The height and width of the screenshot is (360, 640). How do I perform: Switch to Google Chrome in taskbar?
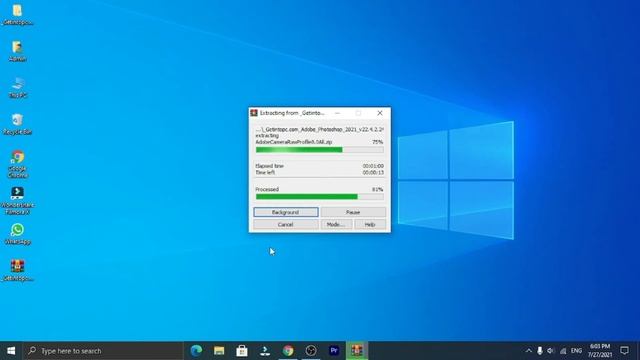pos(288,351)
